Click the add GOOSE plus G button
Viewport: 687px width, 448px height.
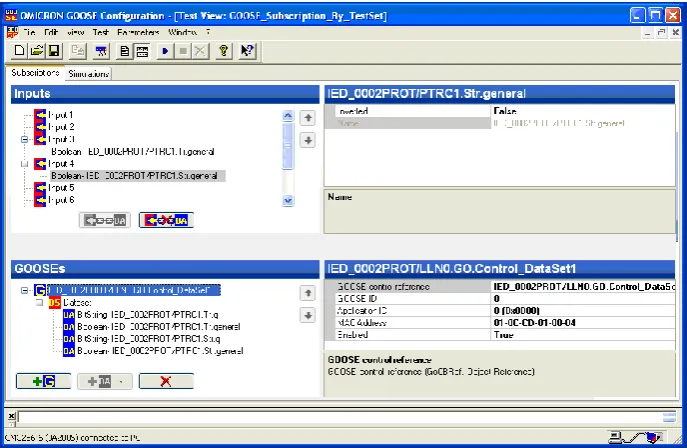(x=43, y=381)
